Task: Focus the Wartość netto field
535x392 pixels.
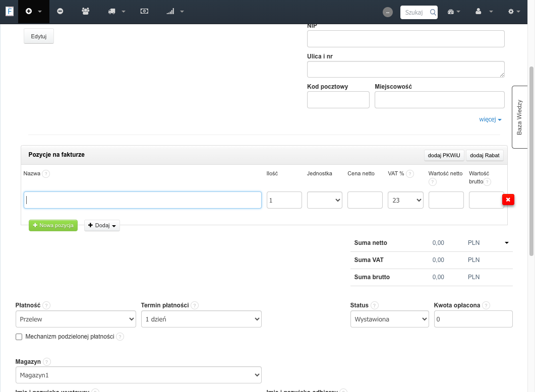Action: coord(446,200)
